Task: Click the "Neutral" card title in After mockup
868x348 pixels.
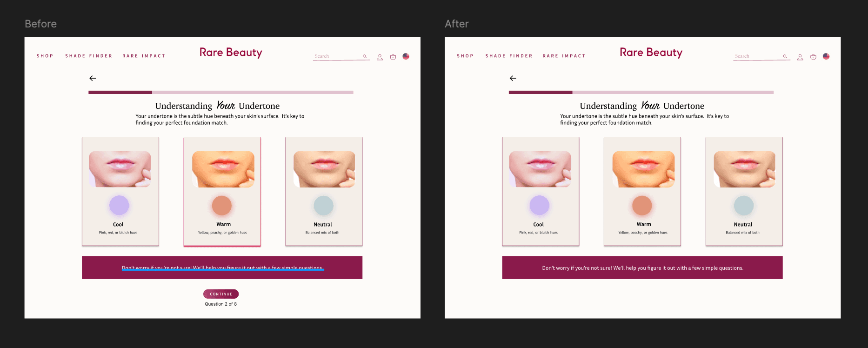Action: (743, 224)
